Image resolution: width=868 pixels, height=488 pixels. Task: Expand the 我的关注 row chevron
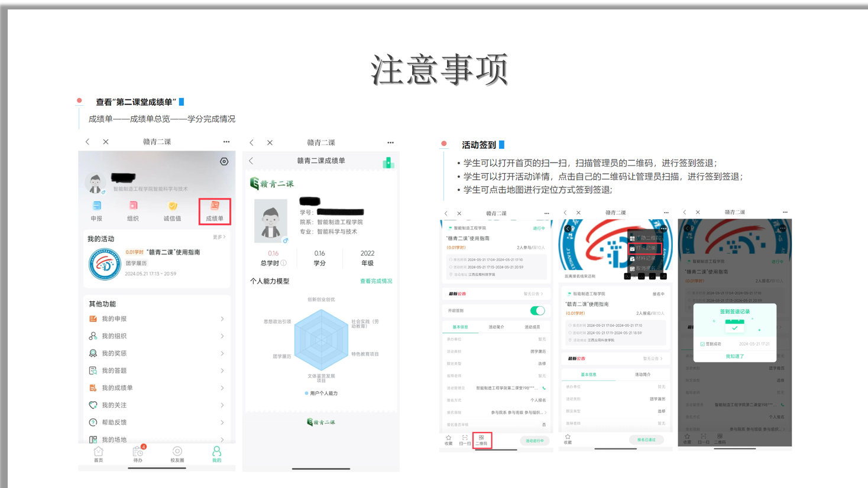pyautogui.click(x=222, y=405)
